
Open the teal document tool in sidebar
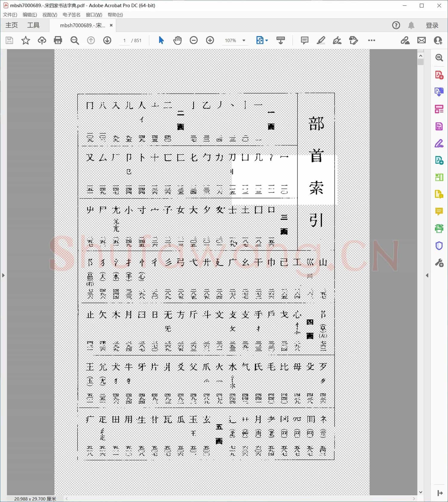(439, 160)
